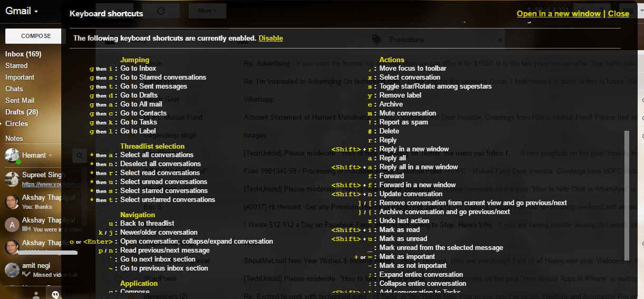
Task: Click the letter A avatar for Akshay Thapliyal
Action: (12, 225)
